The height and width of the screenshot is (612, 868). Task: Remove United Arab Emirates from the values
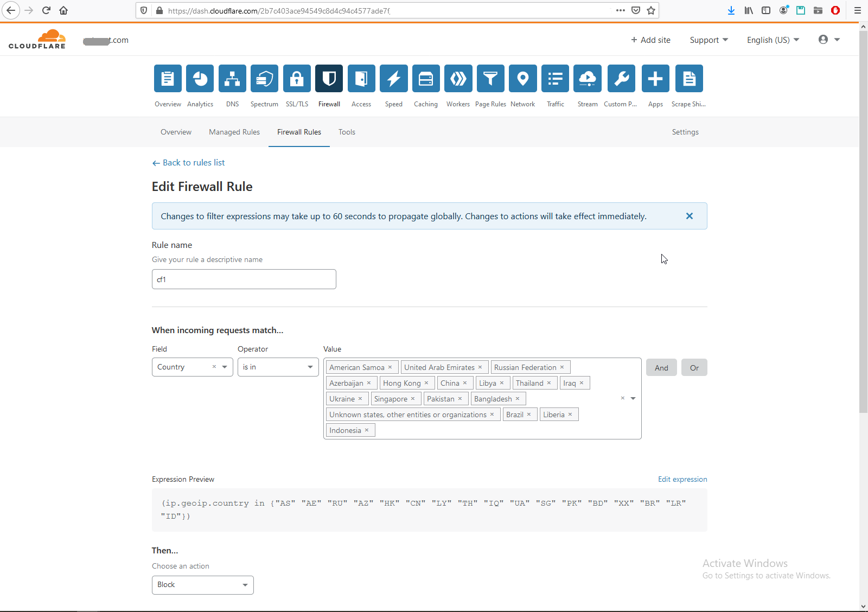480,367
